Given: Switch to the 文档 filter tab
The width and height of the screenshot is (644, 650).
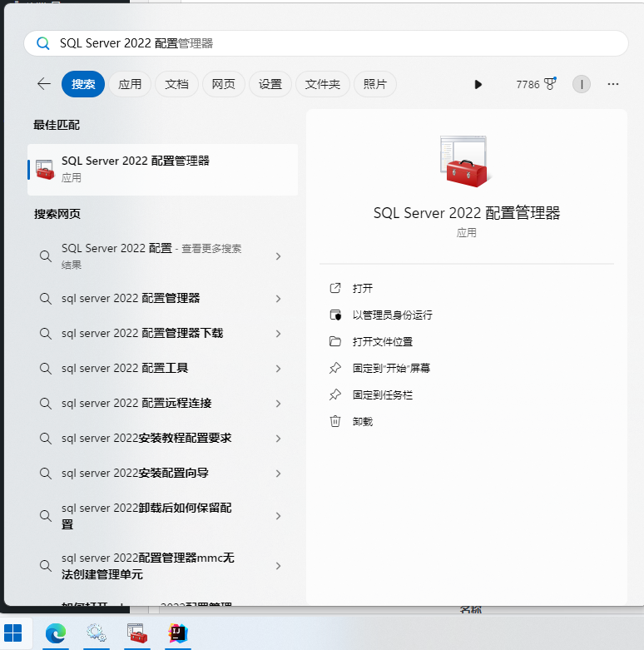Looking at the screenshot, I should pos(176,84).
